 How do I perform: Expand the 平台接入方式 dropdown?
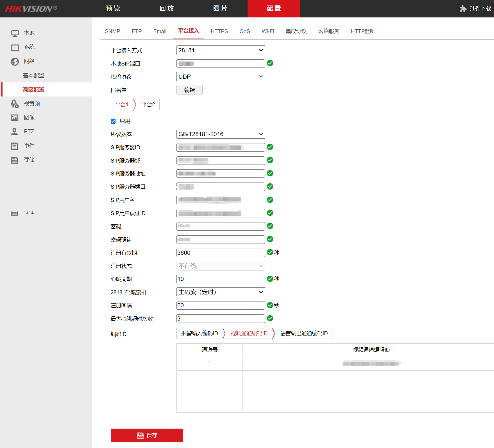(221, 50)
